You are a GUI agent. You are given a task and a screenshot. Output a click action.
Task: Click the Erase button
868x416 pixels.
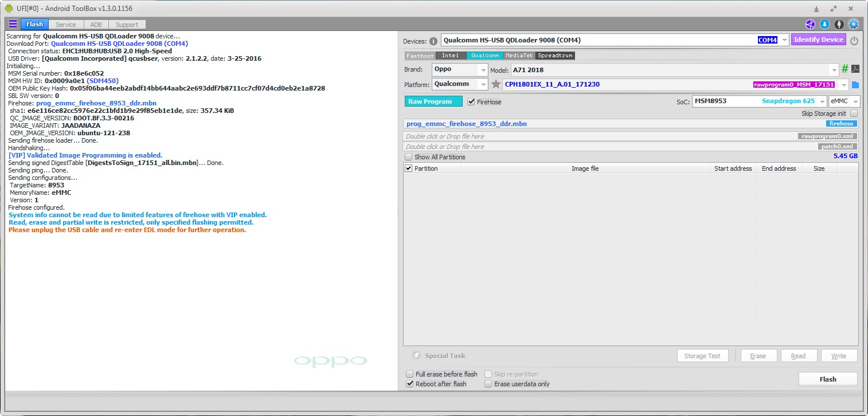758,356
